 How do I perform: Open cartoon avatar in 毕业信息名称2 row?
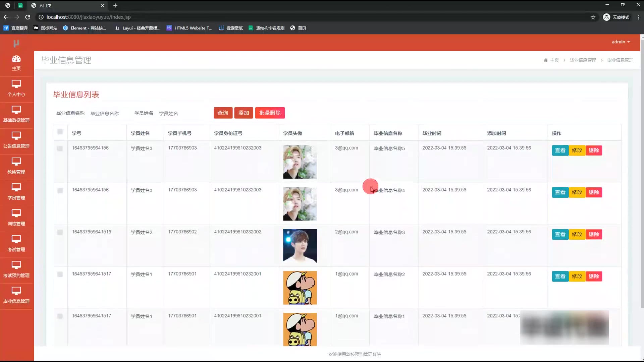pyautogui.click(x=300, y=288)
